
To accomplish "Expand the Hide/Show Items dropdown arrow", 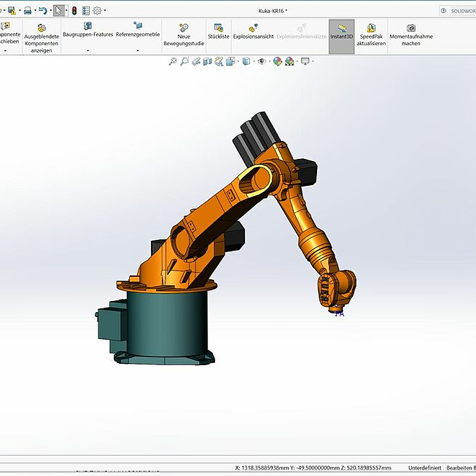I will click(x=269, y=61).
